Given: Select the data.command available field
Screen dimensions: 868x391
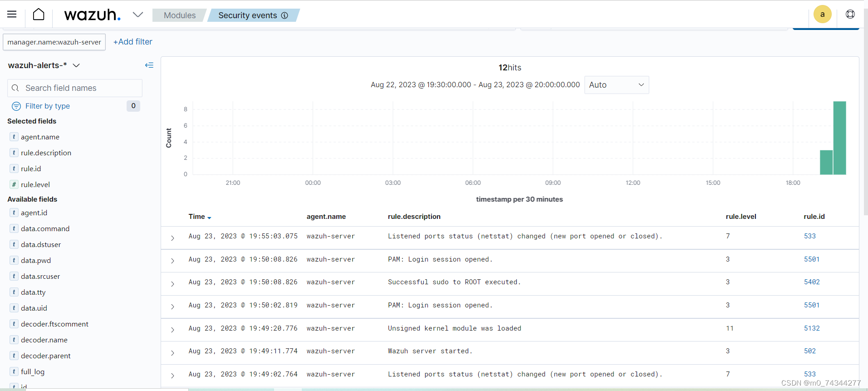Looking at the screenshot, I should tap(45, 228).
